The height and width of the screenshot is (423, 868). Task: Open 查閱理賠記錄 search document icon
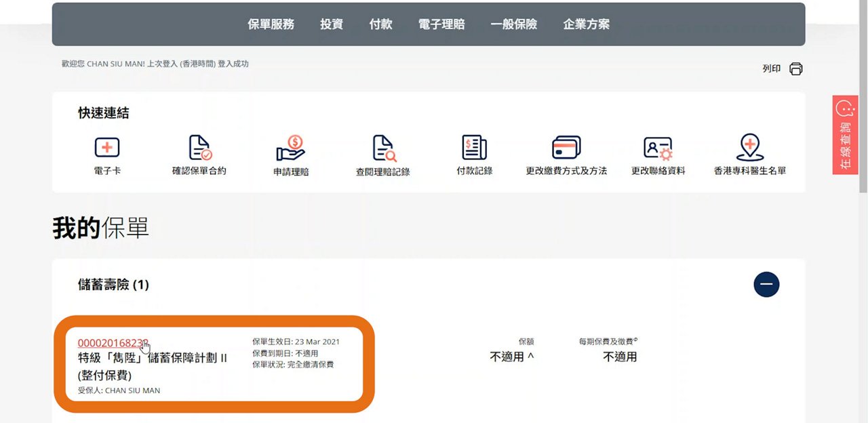point(383,148)
